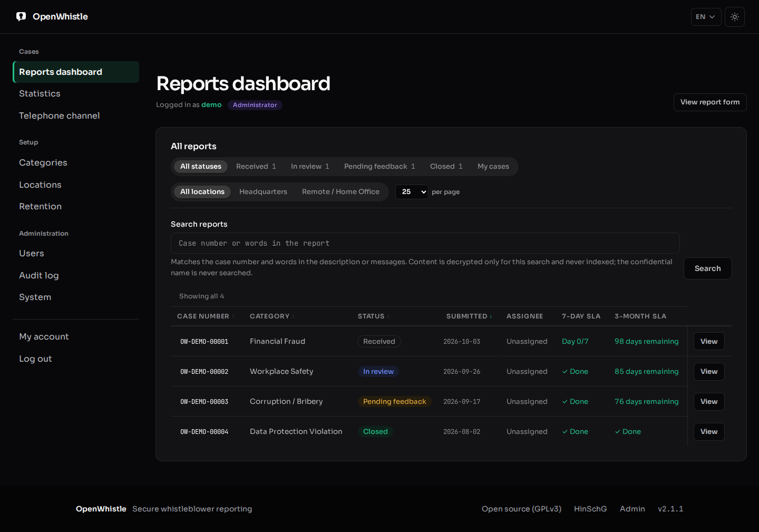View case OW-DEMO-00003 Corruption / Bribery

pyautogui.click(x=709, y=402)
